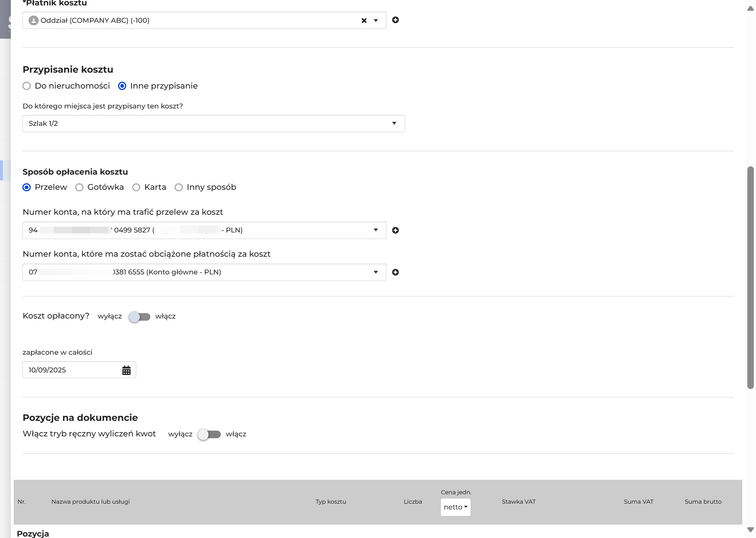756x538 pixels.
Task: Clear the selected Płatnik kosztu value
Action: [364, 21]
